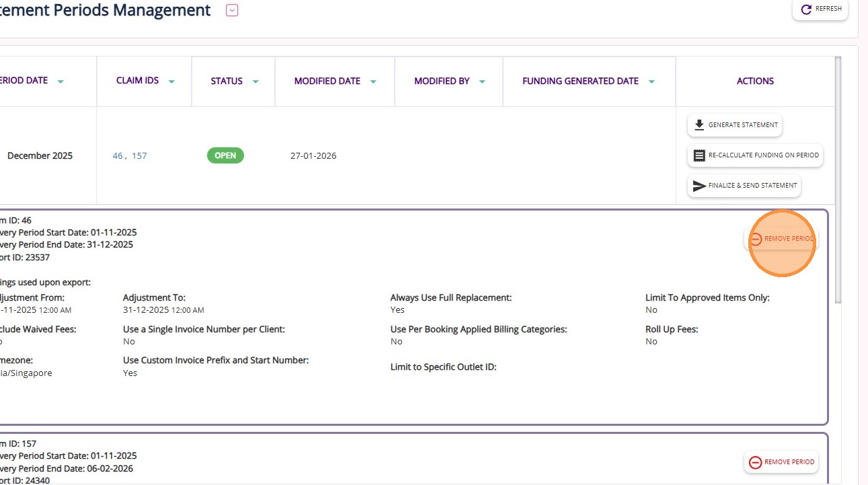The image size is (868, 485).
Task: Open claim ID 157 link
Action: pyautogui.click(x=139, y=156)
